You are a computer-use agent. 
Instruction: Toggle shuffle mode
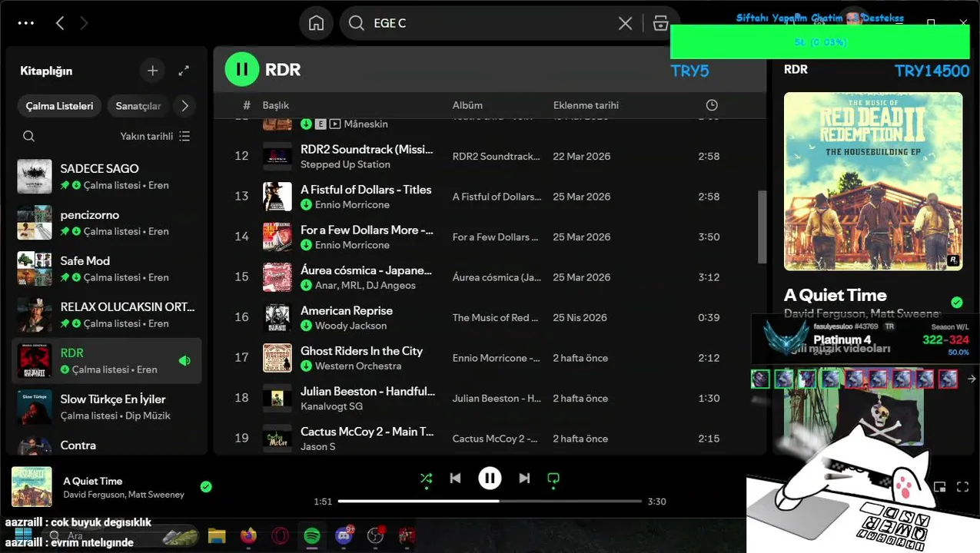(x=426, y=478)
